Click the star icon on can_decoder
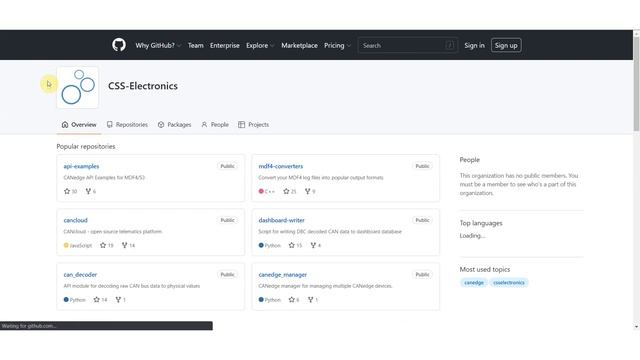This screenshot has height=360, width=640. (96, 300)
